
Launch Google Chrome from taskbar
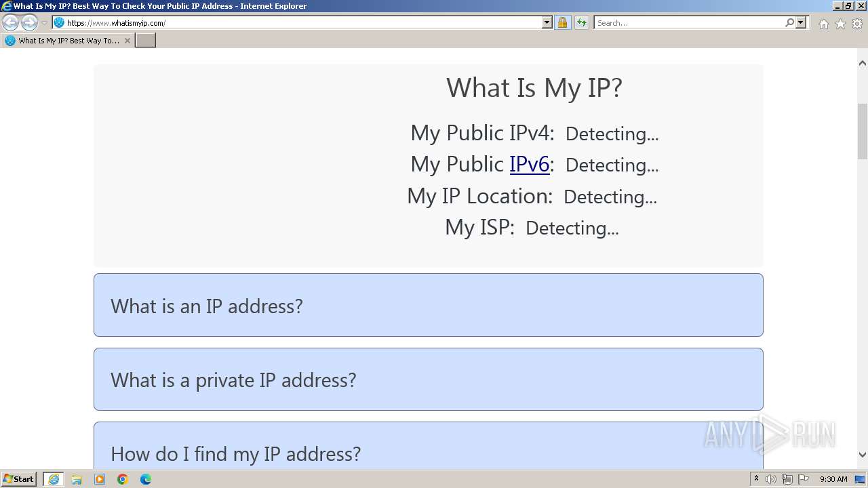click(123, 479)
